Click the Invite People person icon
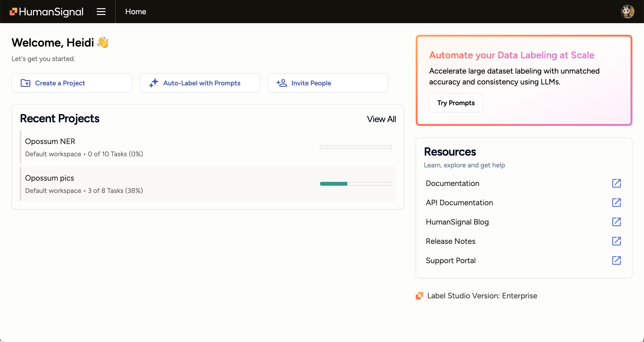This screenshot has width=644, height=342. (282, 83)
